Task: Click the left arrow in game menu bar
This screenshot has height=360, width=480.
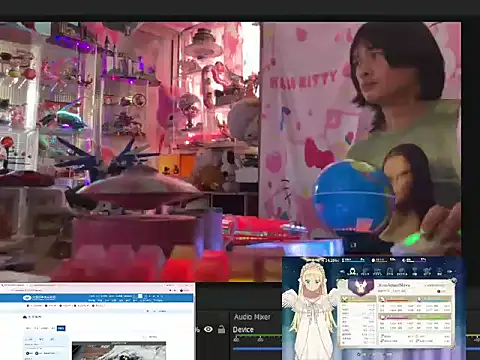Action: click(x=342, y=272)
